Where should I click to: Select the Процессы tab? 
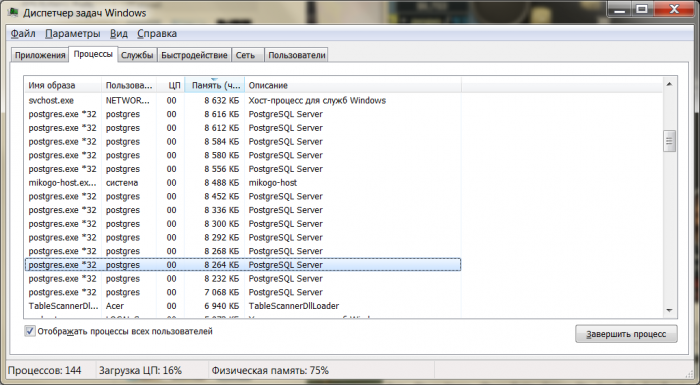[x=93, y=54]
